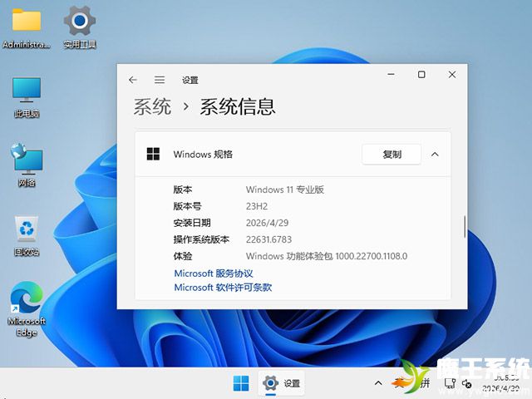Screen dimensions: 532x399
Task: Select the 回收站 recycle bin icon
Action: pyautogui.click(x=27, y=236)
